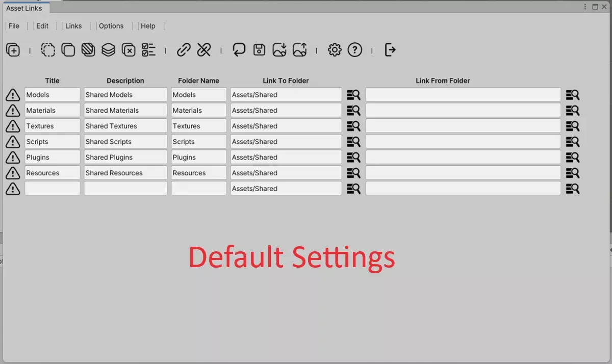The height and width of the screenshot is (364, 612).
Task: Click the warning triangle on the empty row
Action: (x=13, y=189)
